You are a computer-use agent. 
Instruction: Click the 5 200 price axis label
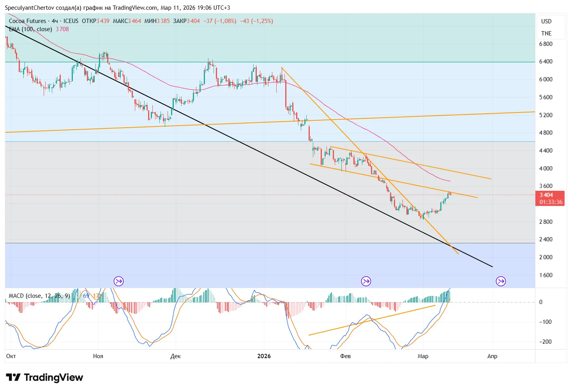point(546,115)
